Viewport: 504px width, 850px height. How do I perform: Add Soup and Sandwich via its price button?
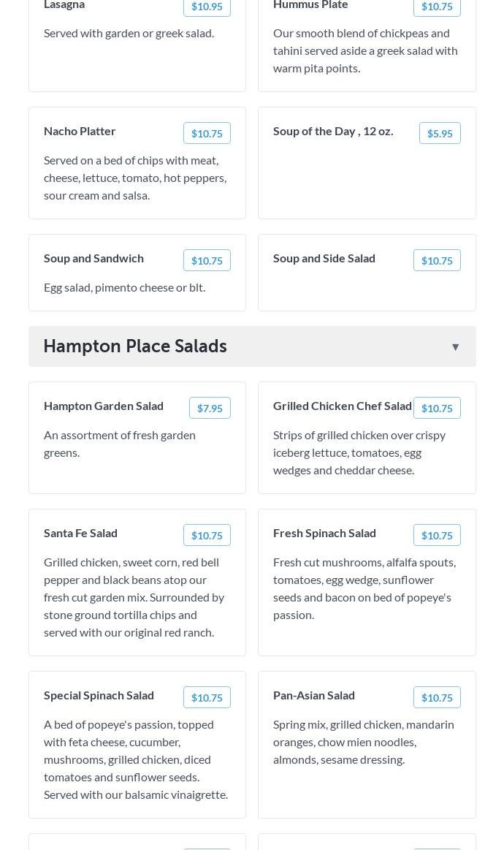point(207,260)
